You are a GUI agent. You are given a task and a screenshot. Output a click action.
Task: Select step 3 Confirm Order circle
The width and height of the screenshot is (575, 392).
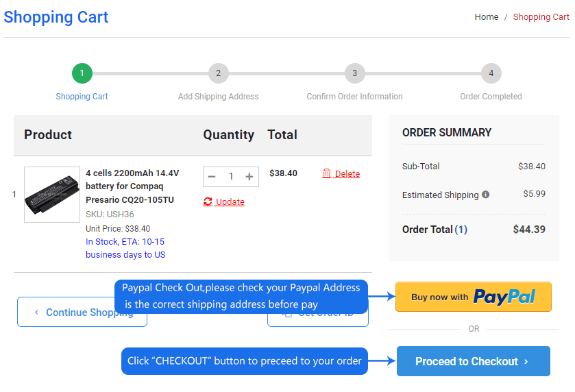(354, 73)
